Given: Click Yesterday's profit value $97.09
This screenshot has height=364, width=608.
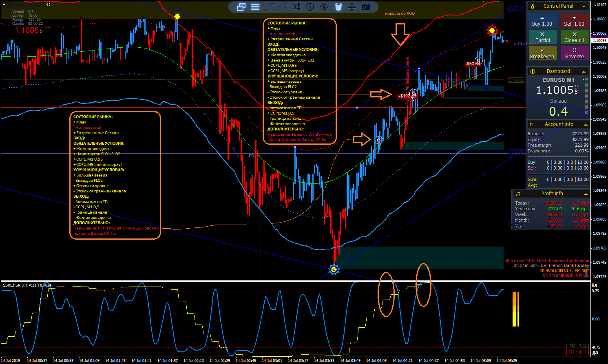Looking at the screenshot, I should 555,209.
